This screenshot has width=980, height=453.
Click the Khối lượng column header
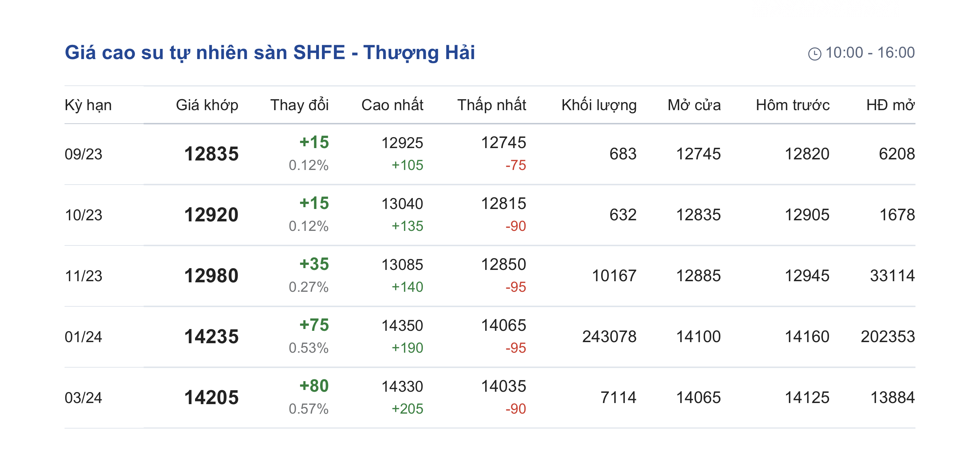point(599,105)
